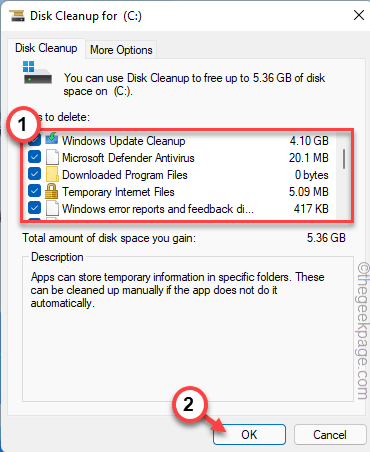Toggle Windows error reports checkbox

click(34, 208)
